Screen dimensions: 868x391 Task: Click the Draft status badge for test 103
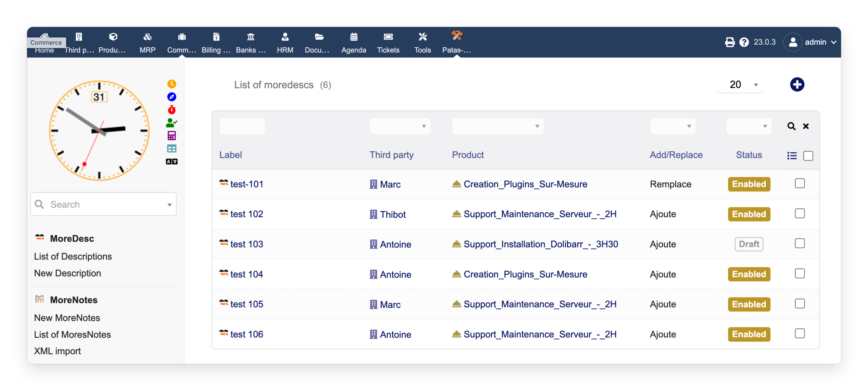pyautogui.click(x=749, y=244)
